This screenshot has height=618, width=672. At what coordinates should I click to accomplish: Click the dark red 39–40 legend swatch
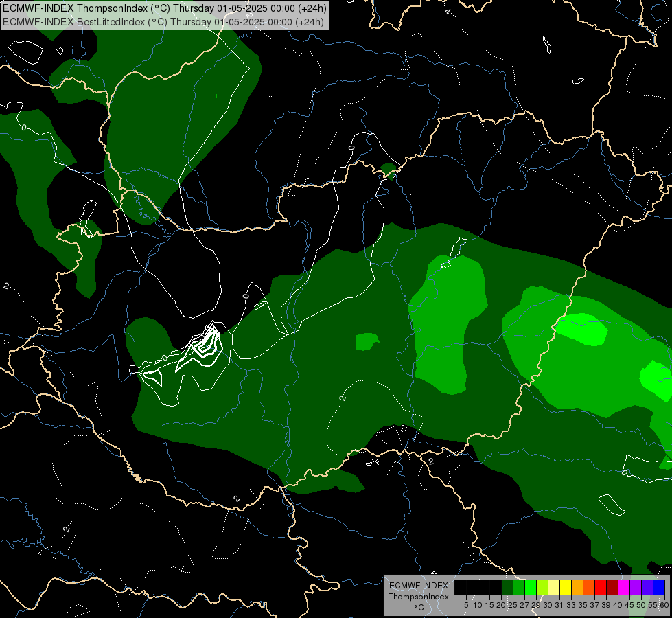(612, 587)
